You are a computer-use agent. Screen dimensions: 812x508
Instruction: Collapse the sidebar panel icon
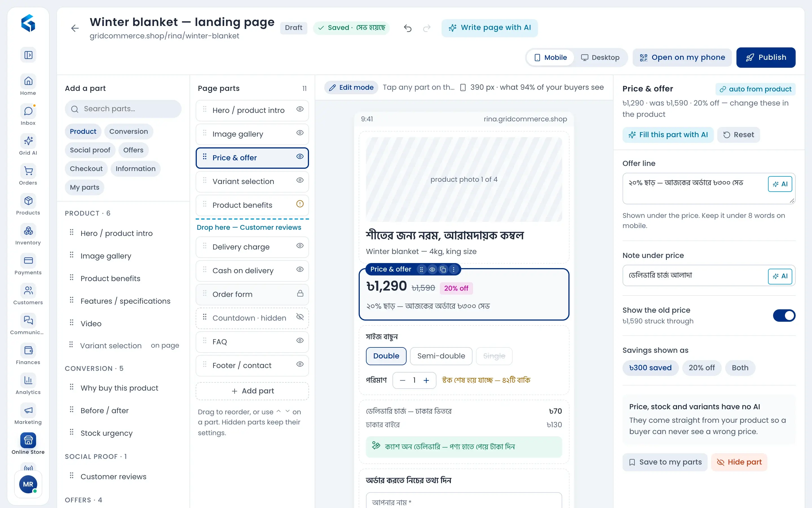[28, 55]
